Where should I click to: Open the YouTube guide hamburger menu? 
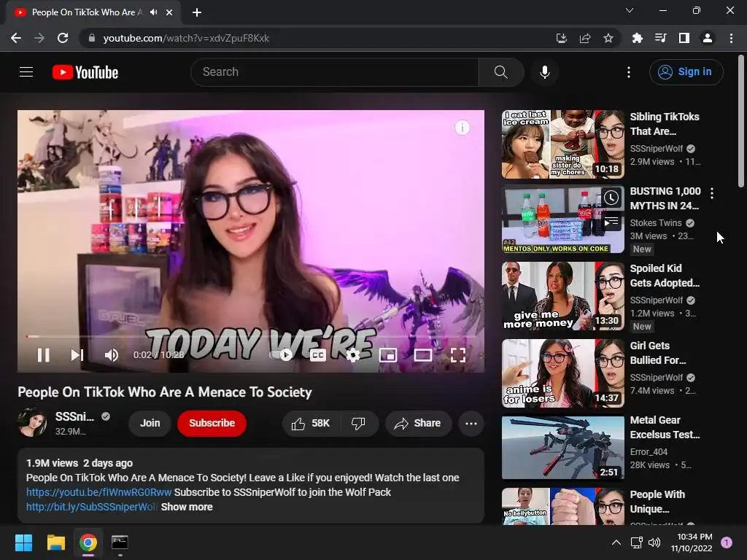[26, 72]
